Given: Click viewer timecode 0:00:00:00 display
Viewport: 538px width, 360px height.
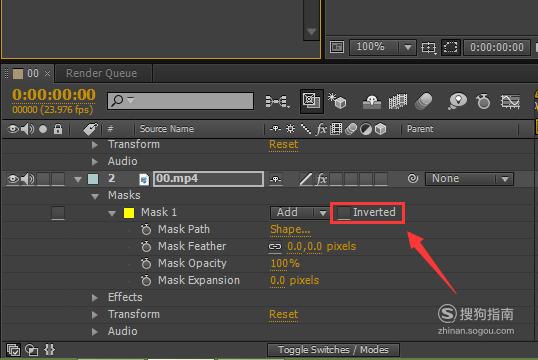Looking at the screenshot, I should [497, 47].
